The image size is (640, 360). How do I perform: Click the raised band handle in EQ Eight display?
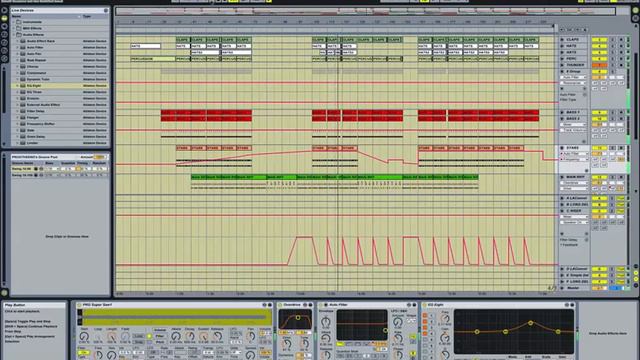tap(530, 323)
